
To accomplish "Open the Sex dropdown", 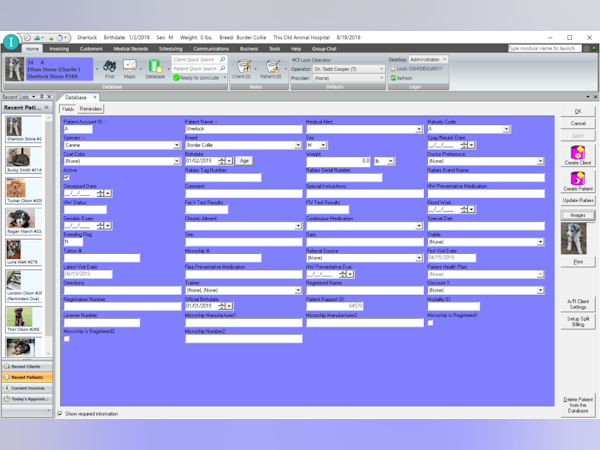I will 323,145.
